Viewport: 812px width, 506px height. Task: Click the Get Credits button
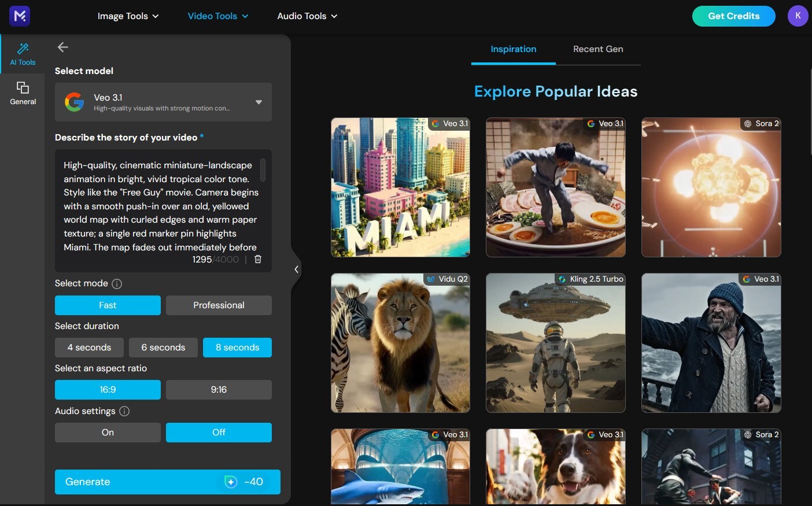733,16
